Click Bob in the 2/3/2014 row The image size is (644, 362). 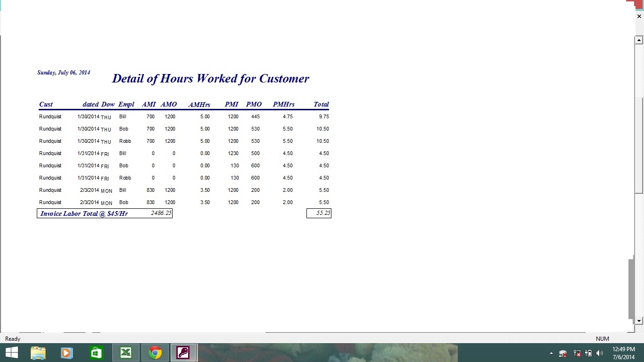[x=124, y=202]
